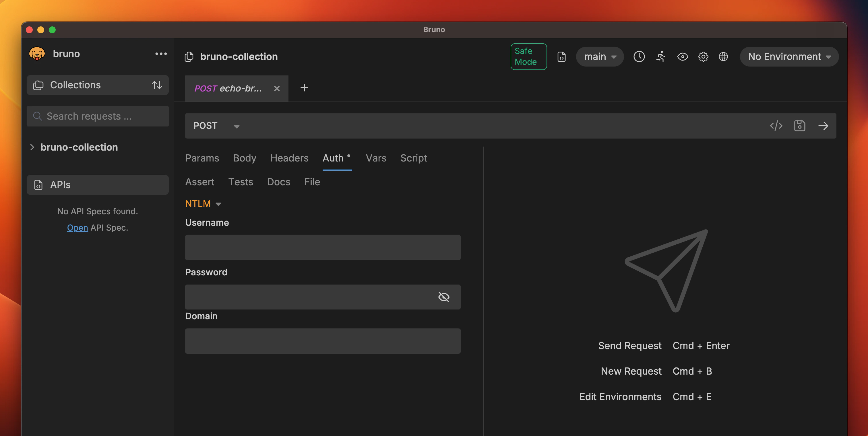Click the send request arrow icon
The width and height of the screenshot is (868, 436).
pos(823,126)
